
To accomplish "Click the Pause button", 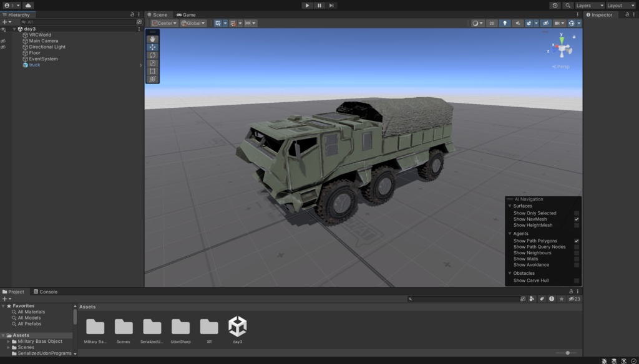I will 319,6.
